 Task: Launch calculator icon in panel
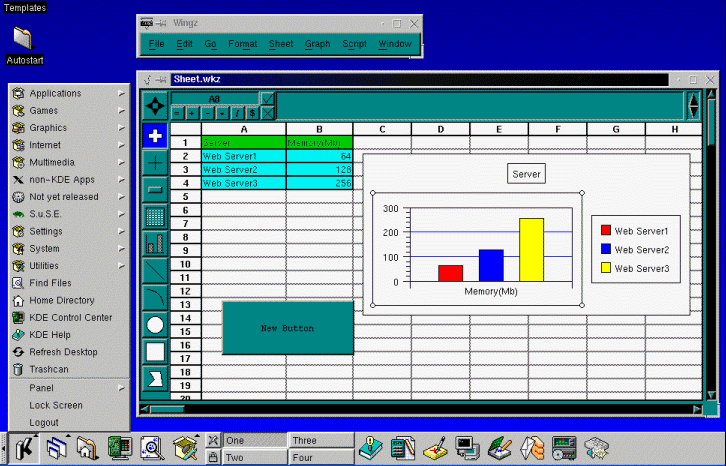click(x=403, y=448)
